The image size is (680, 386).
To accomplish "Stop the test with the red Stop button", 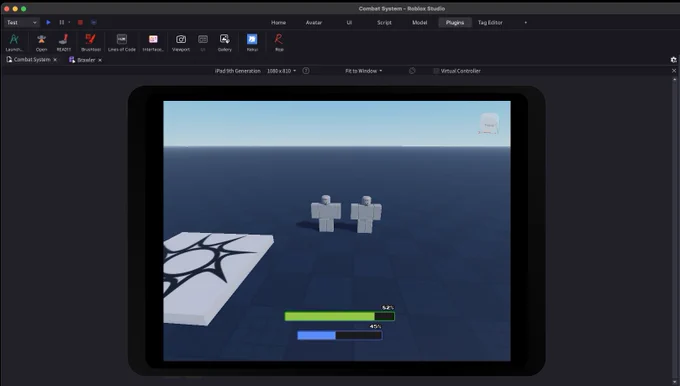I will coord(80,22).
